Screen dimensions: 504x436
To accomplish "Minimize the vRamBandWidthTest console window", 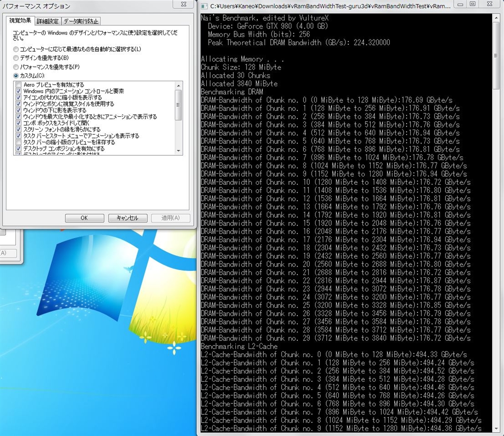I will point(460,4).
